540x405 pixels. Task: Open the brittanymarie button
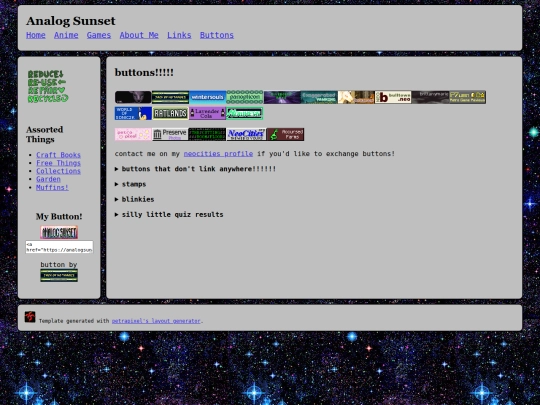430,97
